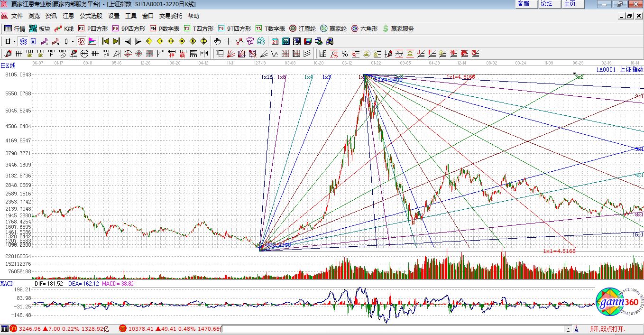Viewport: 644px width, 335px height.
Task: Open the 江恩轮 Gann wheel tool
Action: pyautogui.click(x=303, y=28)
